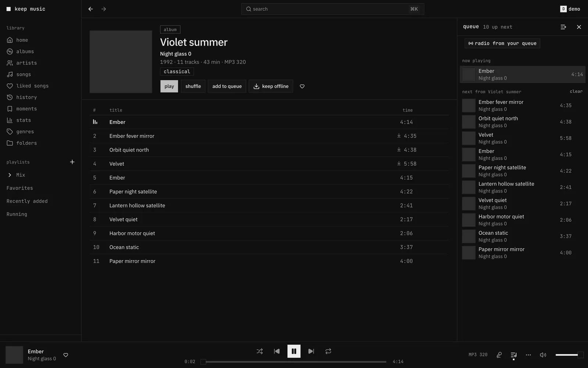Expand the Mix playlist folder
This screenshot has width=588, height=368.
[10, 175]
